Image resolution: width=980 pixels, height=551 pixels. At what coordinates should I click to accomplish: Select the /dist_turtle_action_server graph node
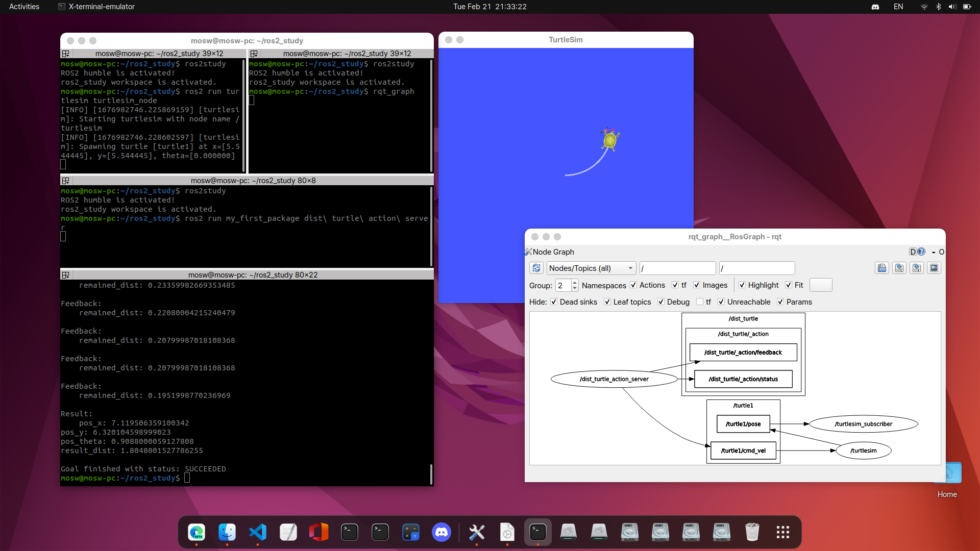tap(614, 379)
